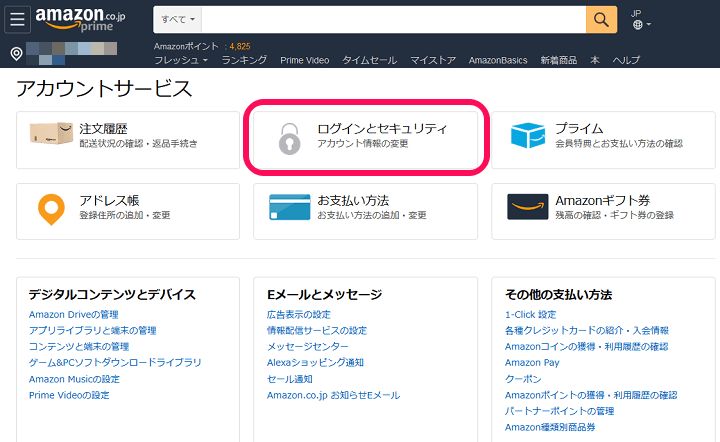The height and width of the screenshot is (442, 720).
Task: Click the Amazonポイント 4,825 balance
Action: click(x=202, y=46)
